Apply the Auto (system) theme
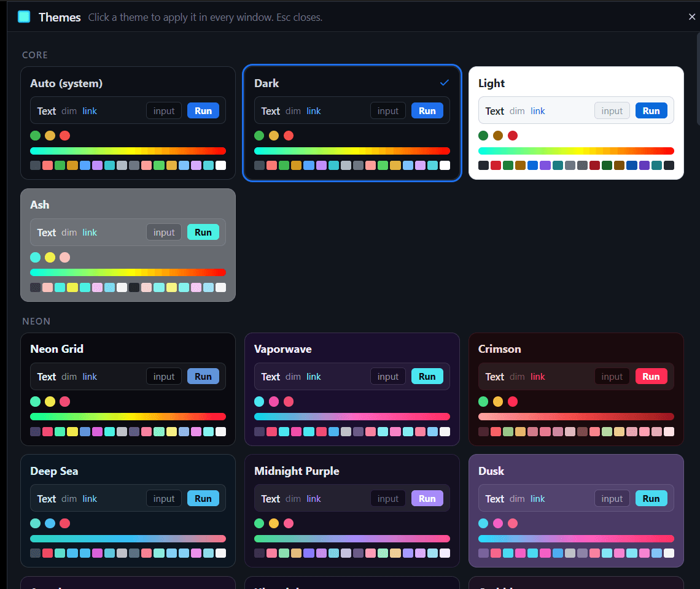700x589 pixels. [128, 123]
